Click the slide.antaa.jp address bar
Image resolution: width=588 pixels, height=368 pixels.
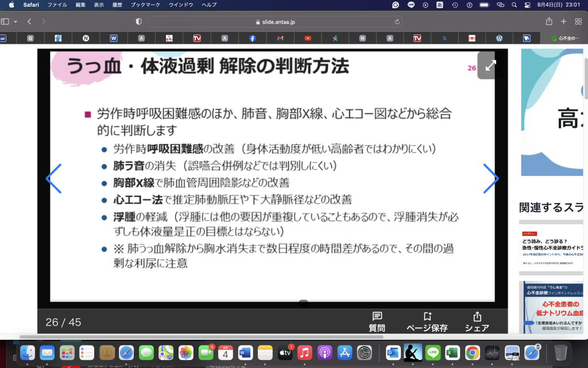pos(274,22)
